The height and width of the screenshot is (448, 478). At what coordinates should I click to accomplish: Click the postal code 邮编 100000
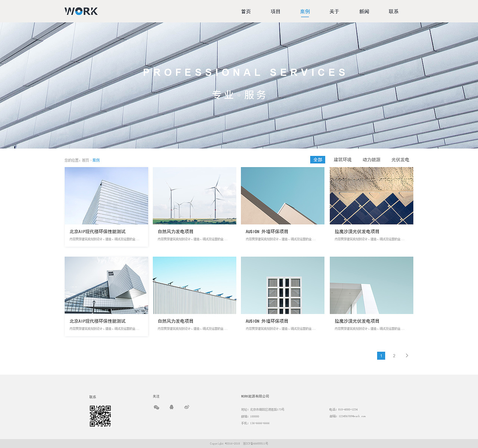[250, 416]
